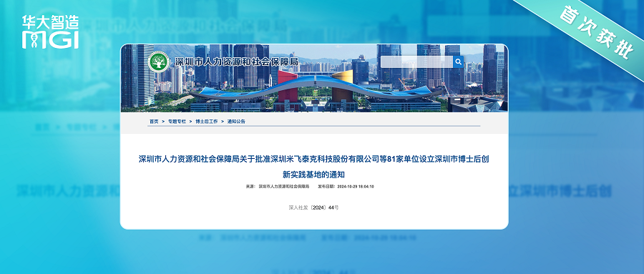Open the 首页 breadcrumb link
This screenshot has width=644, height=274.
coord(154,122)
